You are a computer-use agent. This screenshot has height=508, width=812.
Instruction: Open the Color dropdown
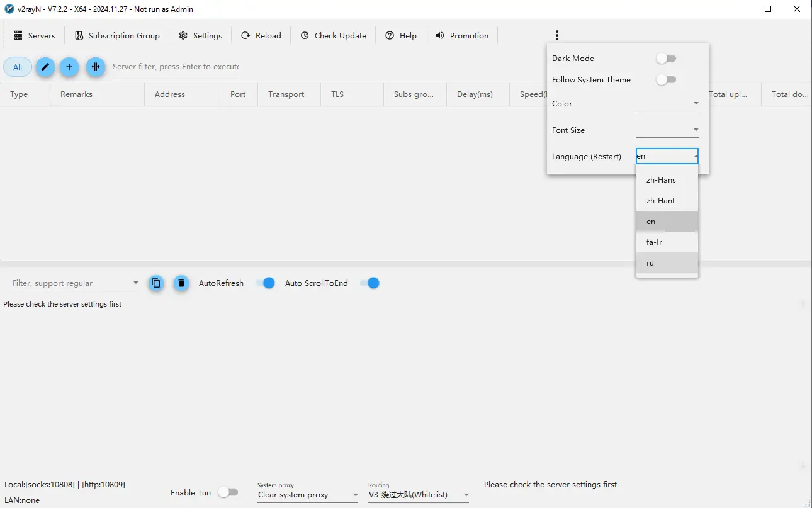click(667, 103)
